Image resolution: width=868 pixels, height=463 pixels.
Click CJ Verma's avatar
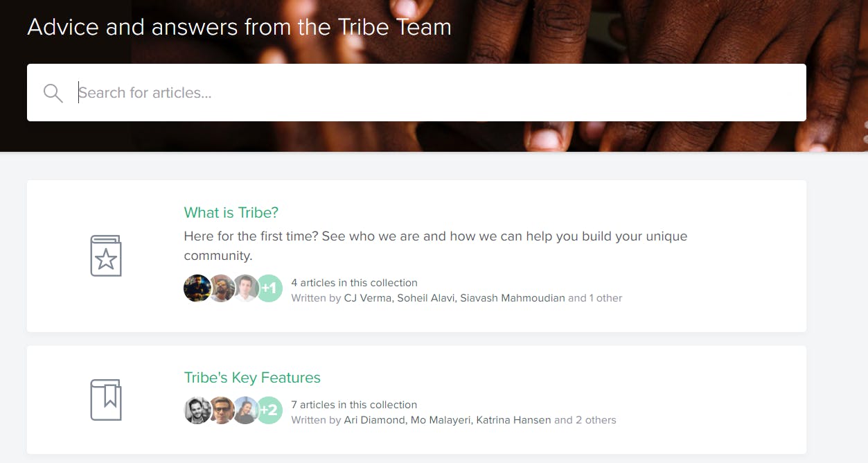(x=197, y=288)
